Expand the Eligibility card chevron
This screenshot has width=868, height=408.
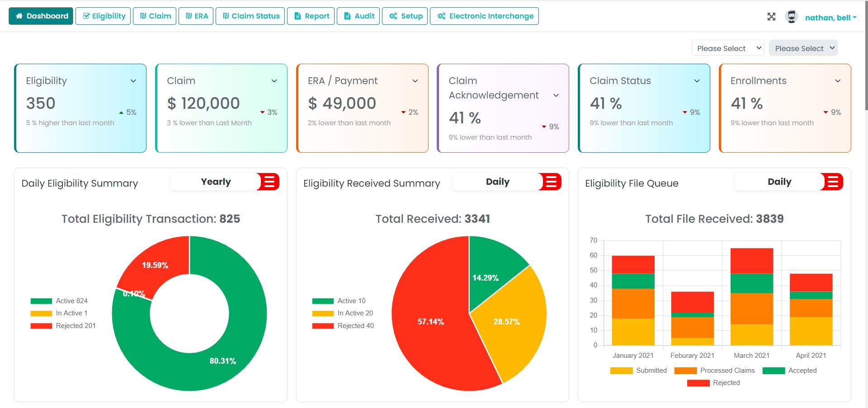click(x=133, y=81)
